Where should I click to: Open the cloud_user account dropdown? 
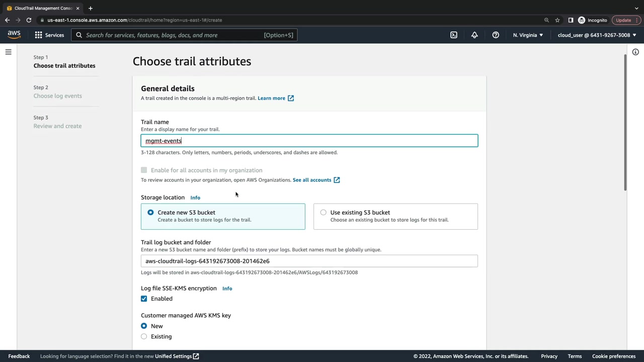click(597, 35)
